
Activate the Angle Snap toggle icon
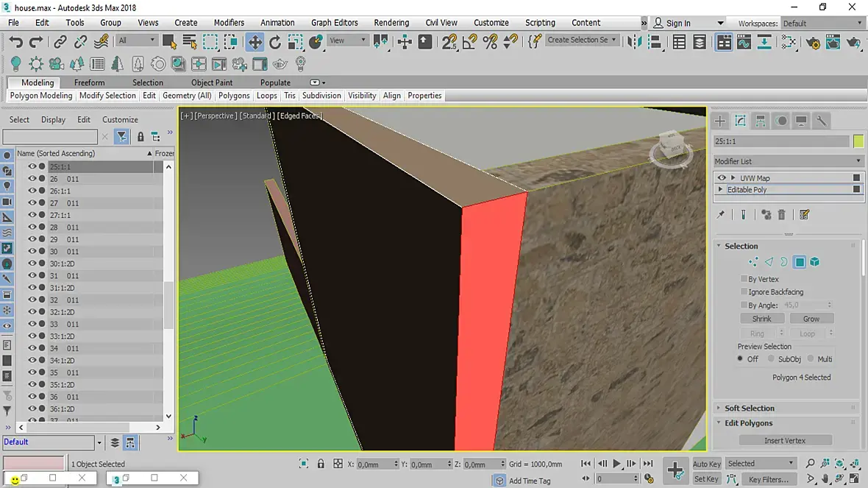pyautogui.click(x=469, y=42)
